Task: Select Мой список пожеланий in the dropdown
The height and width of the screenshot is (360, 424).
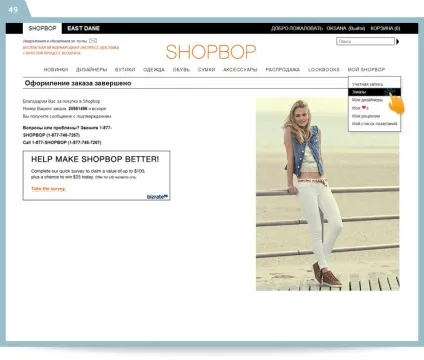Action: click(x=374, y=124)
